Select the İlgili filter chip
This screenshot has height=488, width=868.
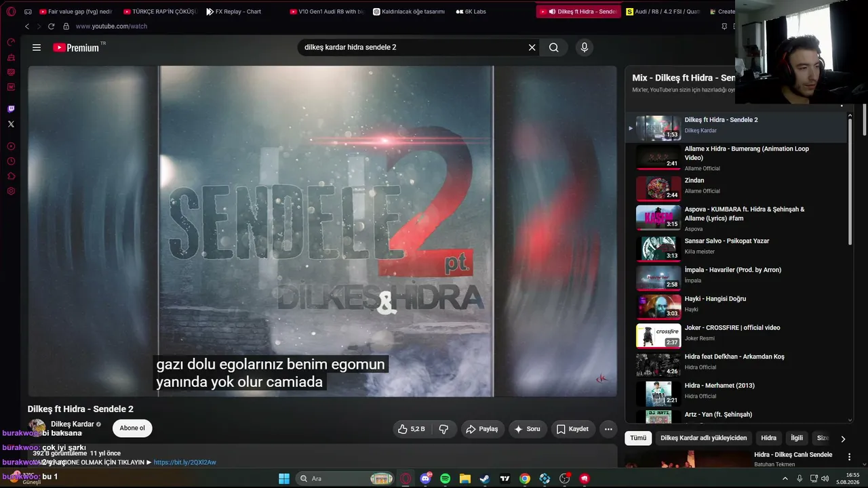(x=797, y=438)
